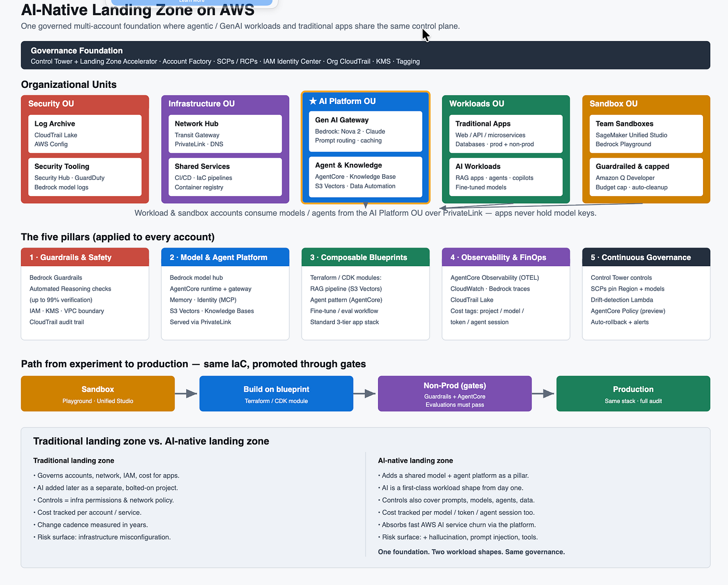
Task: Click 'Served via PrivateLink' text
Action: tap(201, 322)
